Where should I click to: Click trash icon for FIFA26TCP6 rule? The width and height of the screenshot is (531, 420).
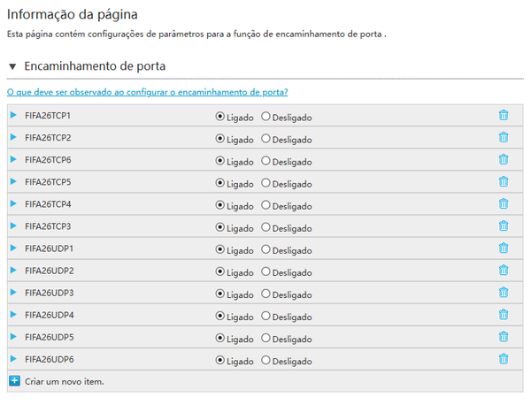[x=504, y=160]
